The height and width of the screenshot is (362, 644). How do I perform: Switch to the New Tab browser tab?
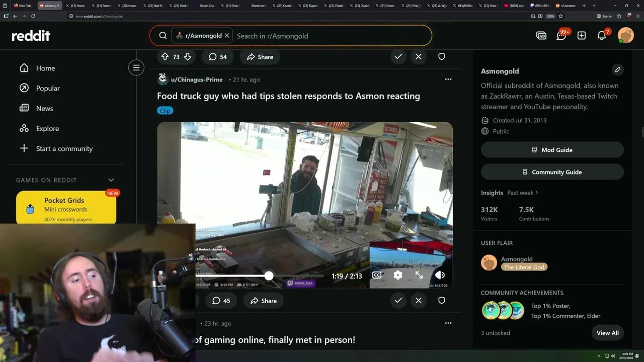coord(22,6)
